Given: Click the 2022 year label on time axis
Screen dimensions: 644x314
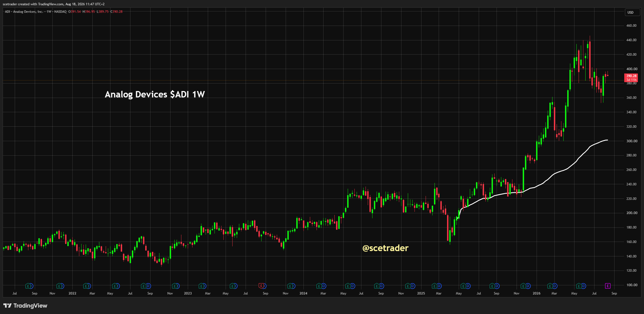Looking at the screenshot, I should [x=72, y=293].
